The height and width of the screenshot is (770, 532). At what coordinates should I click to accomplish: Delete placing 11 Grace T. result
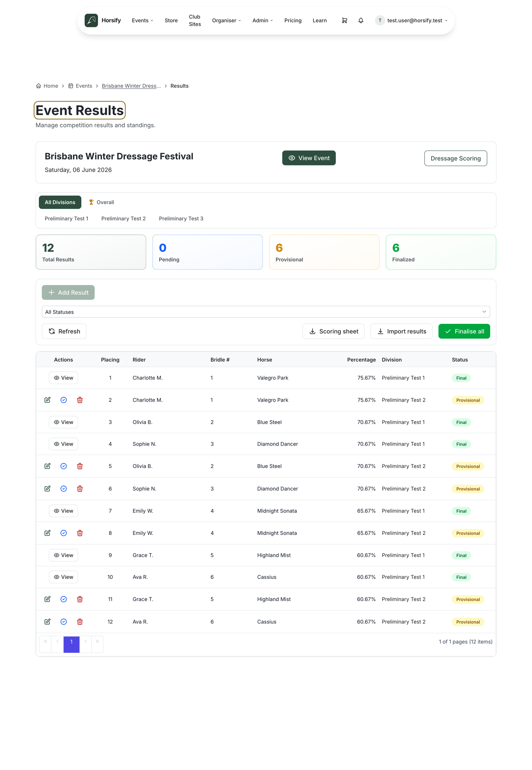tap(80, 599)
